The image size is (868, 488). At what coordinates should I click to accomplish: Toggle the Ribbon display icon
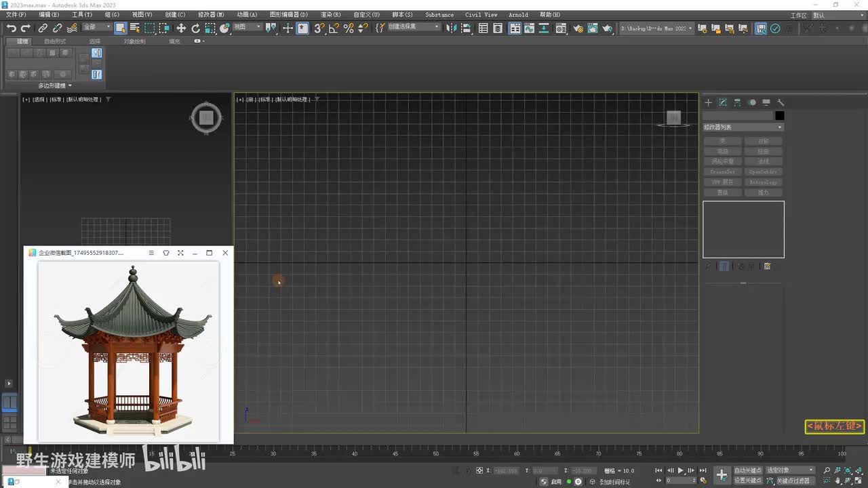click(x=515, y=28)
